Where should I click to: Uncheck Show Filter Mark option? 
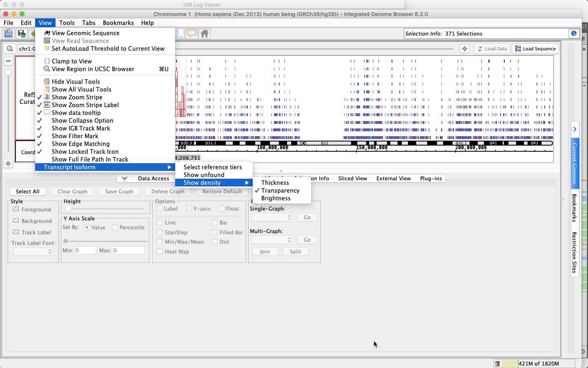(75, 136)
